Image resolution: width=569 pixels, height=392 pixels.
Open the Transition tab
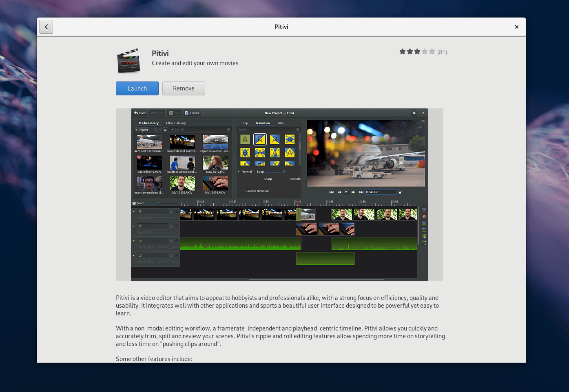(263, 123)
